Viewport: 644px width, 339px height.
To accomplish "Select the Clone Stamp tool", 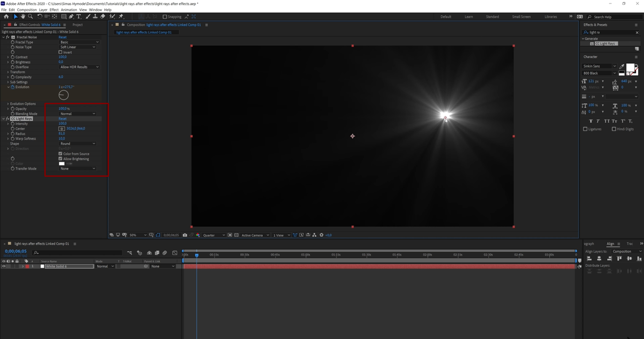I will point(95,17).
